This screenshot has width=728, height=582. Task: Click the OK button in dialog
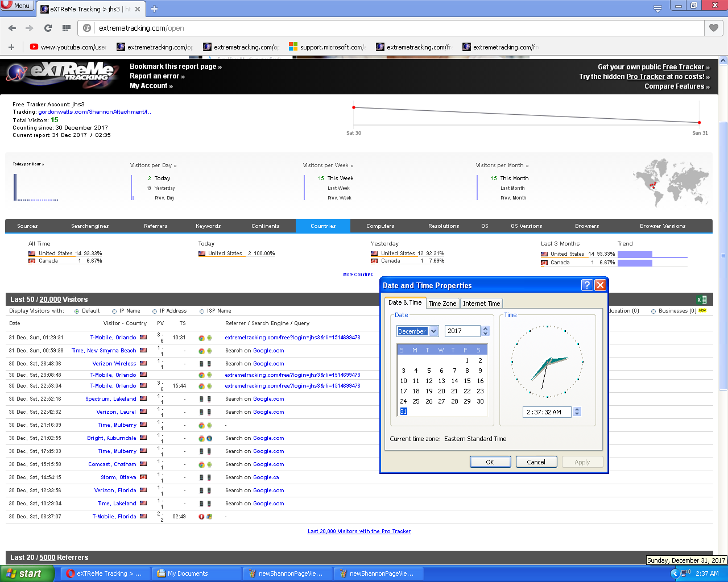point(490,462)
